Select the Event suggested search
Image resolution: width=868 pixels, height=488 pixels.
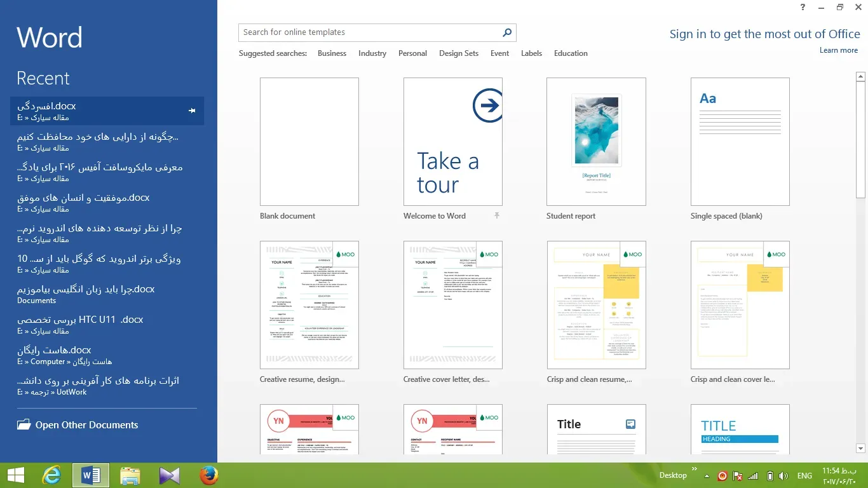click(x=499, y=53)
